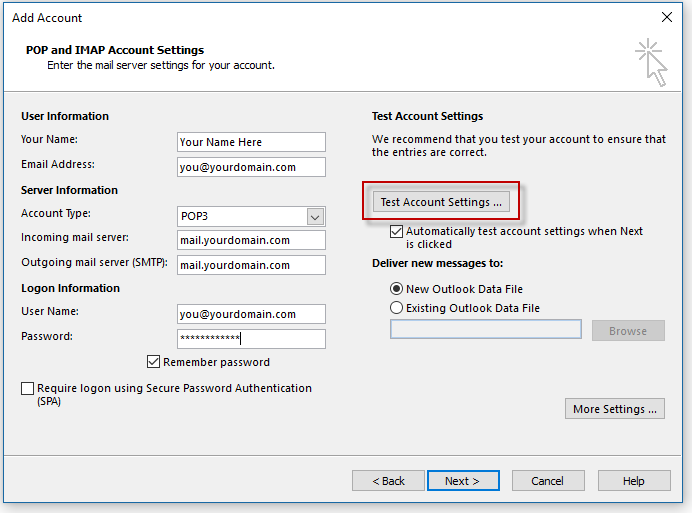The height and width of the screenshot is (513, 692).
Task: Click the Test Account Settings button
Action: pyautogui.click(x=441, y=202)
